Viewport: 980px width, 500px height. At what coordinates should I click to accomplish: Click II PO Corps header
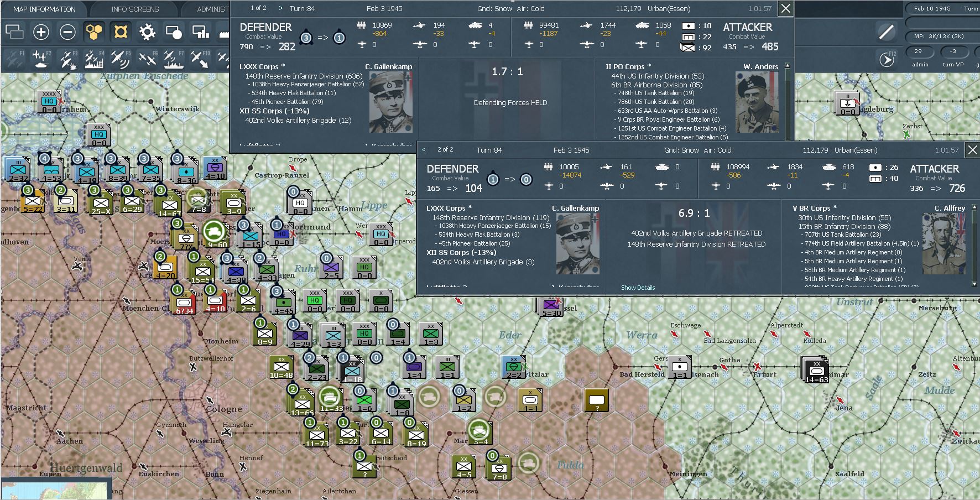coord(628,66)
